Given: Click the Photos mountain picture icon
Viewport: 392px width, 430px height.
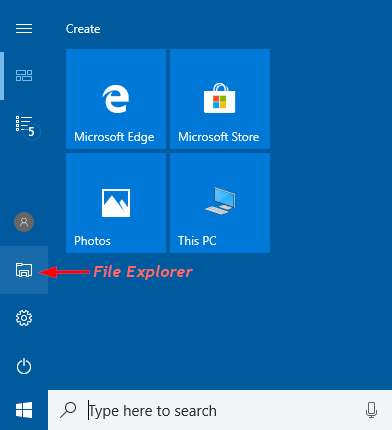Looking at the screenshot, I should coord(116,203).
